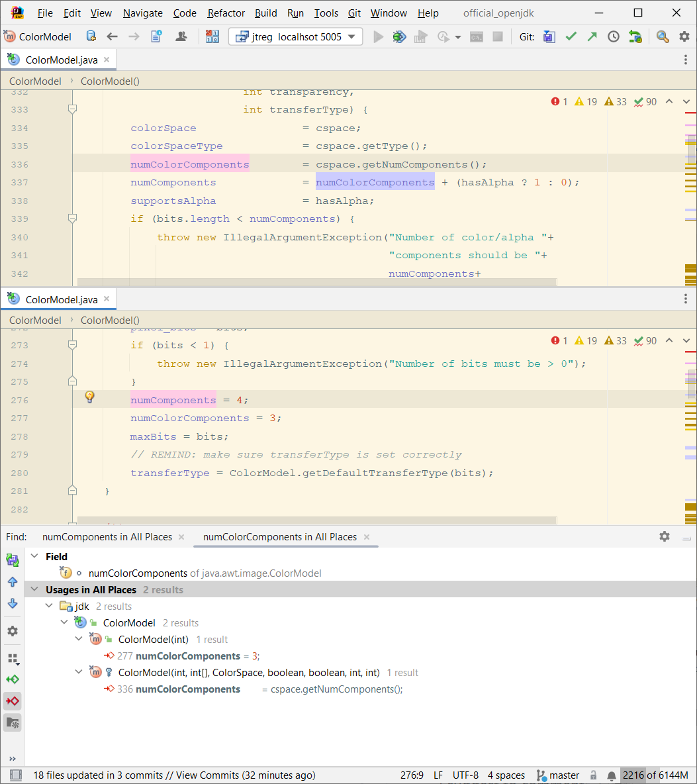
Task: Open the Git menu
Action: click(x=354, y=13)
